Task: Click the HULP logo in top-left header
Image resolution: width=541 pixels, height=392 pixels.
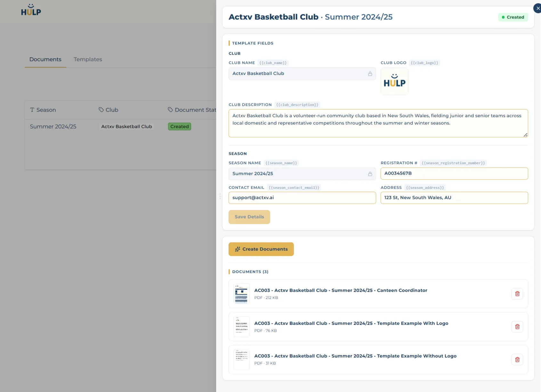Action: 31,10
